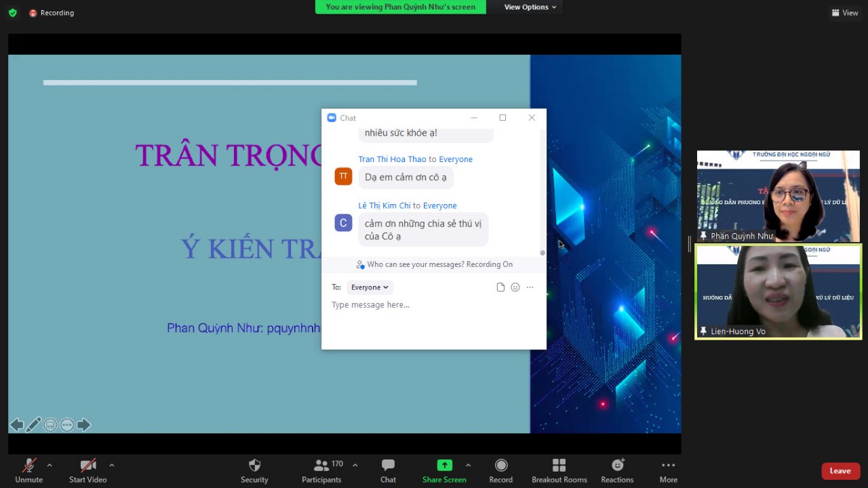Screen dimensions: 868x488
Task: Unmute the microphone
Action: click(x=28, y=466)
